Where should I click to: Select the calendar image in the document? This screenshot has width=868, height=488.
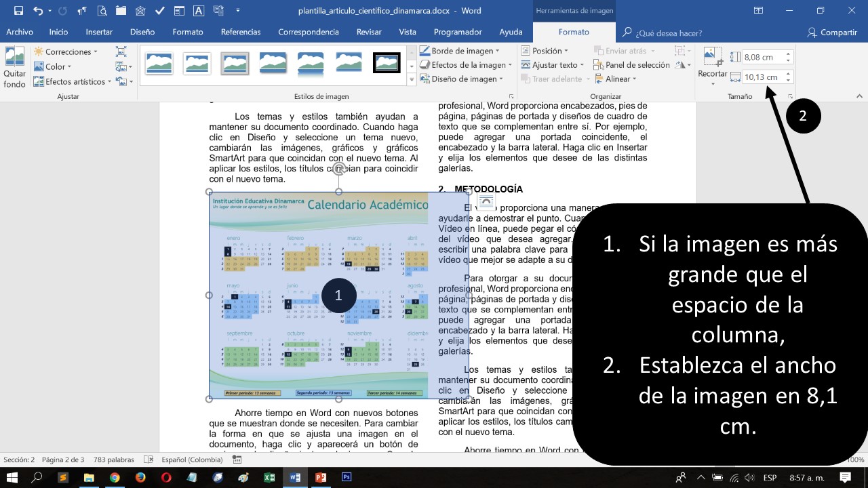(338, 296)
